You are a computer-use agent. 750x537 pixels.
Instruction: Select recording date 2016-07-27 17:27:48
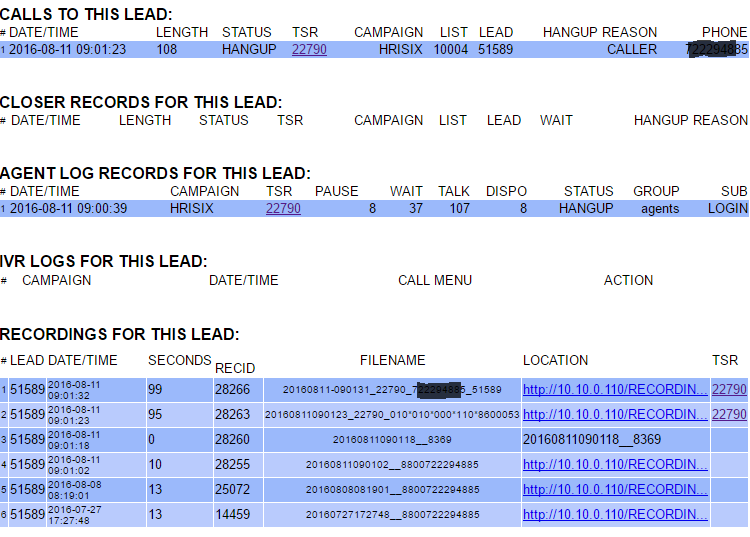74,515
